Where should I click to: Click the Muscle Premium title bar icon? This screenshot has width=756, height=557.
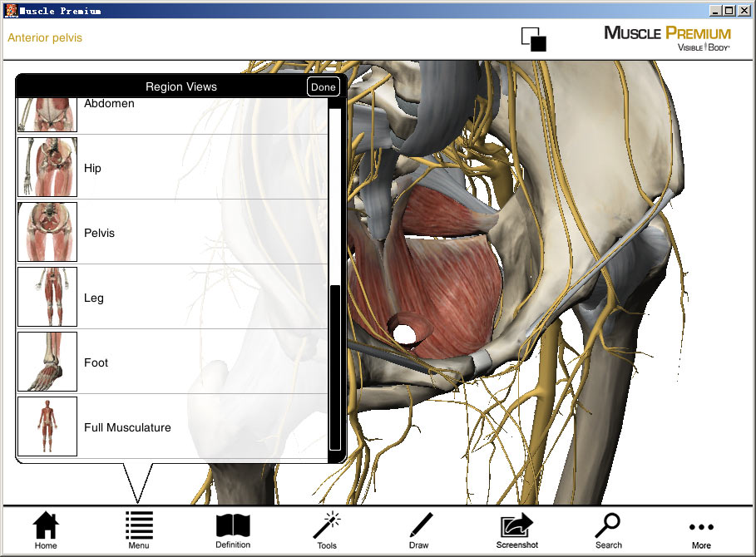pyautogui.click(x=11, y=10)
